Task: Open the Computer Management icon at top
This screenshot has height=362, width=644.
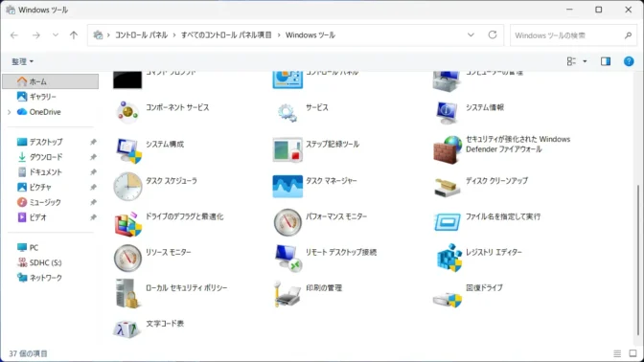Action: (x=447, y=81)
